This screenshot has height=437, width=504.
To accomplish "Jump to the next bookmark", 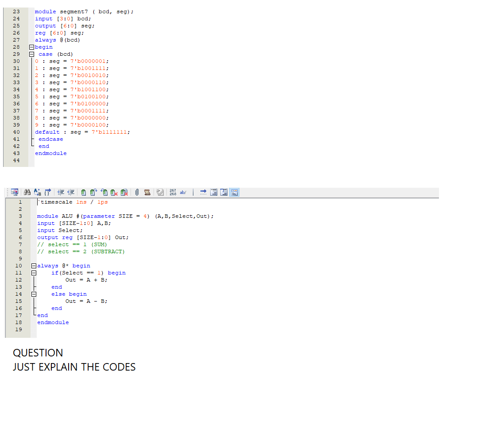I will [x=93, y=192].
